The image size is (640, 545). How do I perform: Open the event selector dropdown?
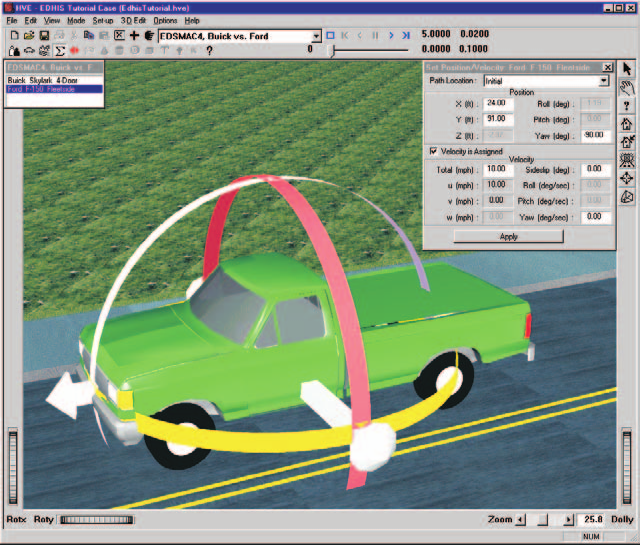[316, 36]
